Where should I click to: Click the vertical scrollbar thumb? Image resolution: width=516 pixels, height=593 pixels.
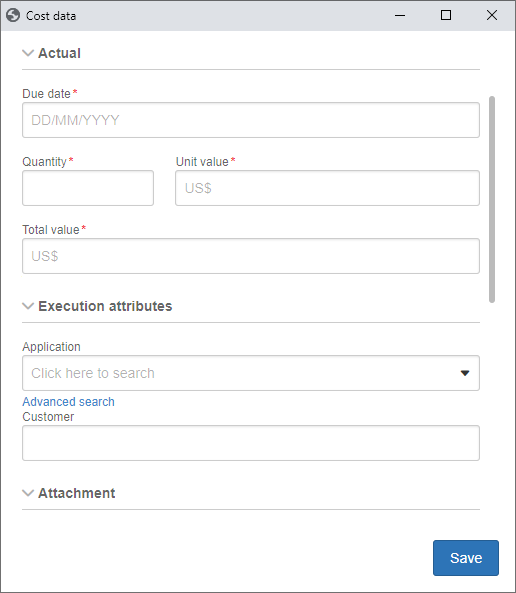point(492,199)
